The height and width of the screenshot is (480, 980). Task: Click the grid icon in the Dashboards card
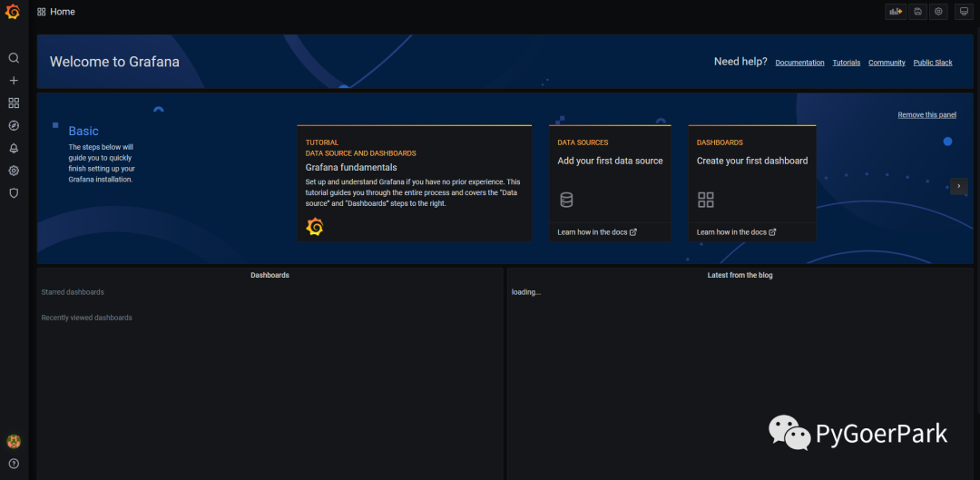(706, 200)
